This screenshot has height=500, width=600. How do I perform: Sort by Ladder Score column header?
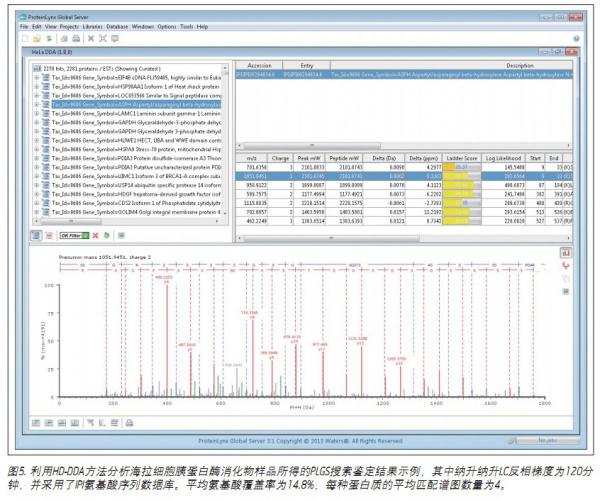460,157
